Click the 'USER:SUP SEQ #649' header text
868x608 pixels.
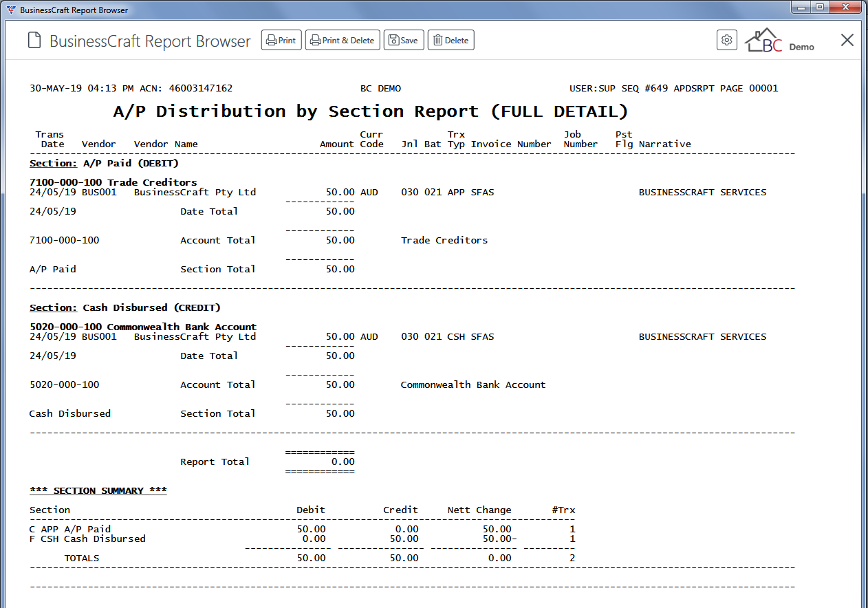pyautogui.click(x=619, y=88)
